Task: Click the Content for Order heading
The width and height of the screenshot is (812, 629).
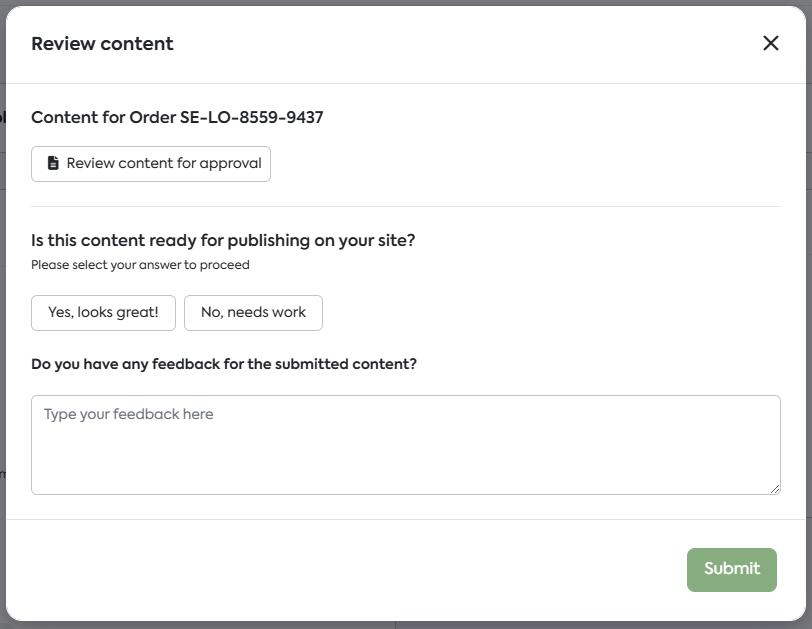Action: [104, 117]
